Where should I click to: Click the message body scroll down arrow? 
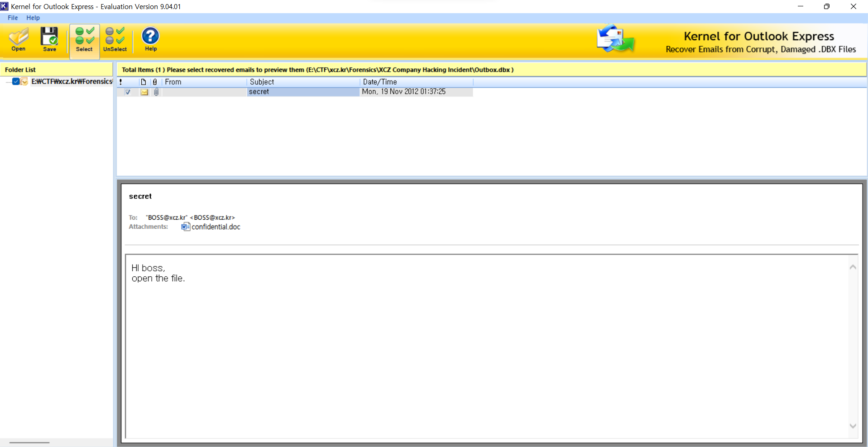point(853,426)
